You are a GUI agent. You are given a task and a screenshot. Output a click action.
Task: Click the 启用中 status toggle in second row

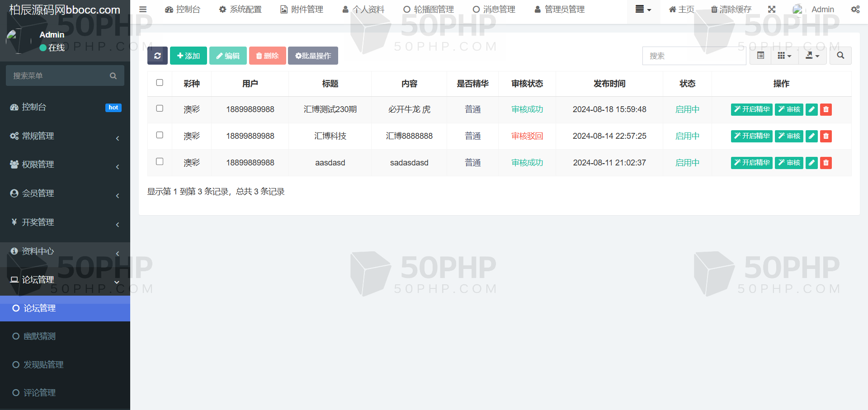[x=687, y=136]
